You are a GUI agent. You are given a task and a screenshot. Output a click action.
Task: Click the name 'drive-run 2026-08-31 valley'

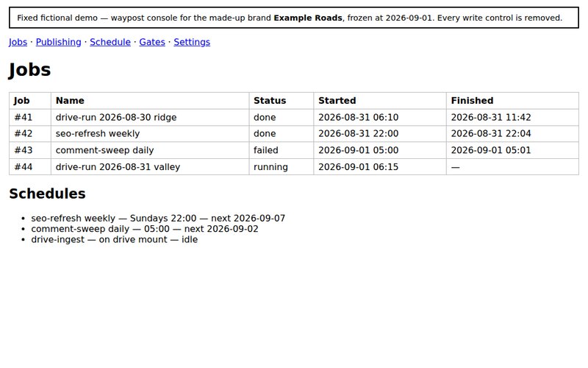point(118,167)
